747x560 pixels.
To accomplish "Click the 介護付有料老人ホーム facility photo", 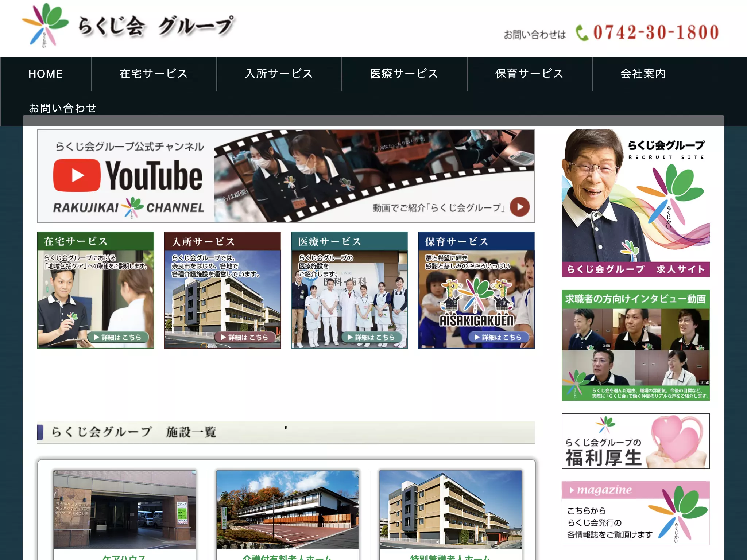I will pyautogui.click(x=287, y=509).
